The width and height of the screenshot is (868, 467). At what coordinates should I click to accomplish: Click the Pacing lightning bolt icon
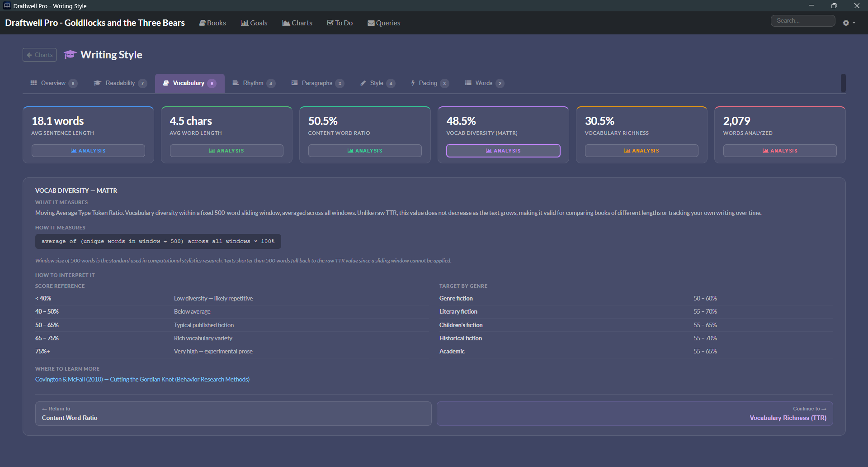point(413,83)
